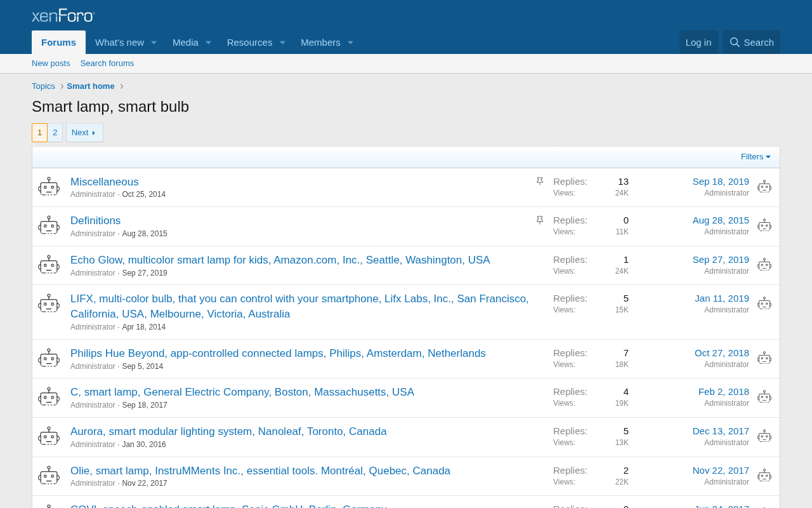Click last-poster avatar for Aug 28, 2015 row
Viewport: 812px width, 508px height.
pos(764,225)
